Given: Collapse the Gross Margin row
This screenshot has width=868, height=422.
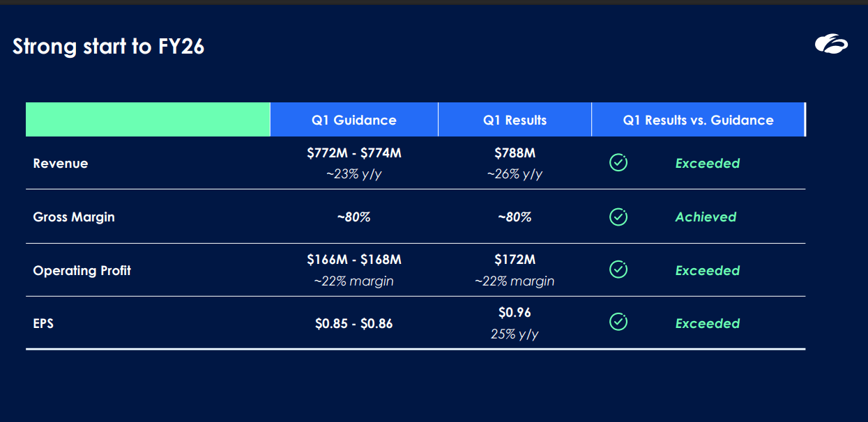Looking at the screenshot, I should [x=74, y=217].
